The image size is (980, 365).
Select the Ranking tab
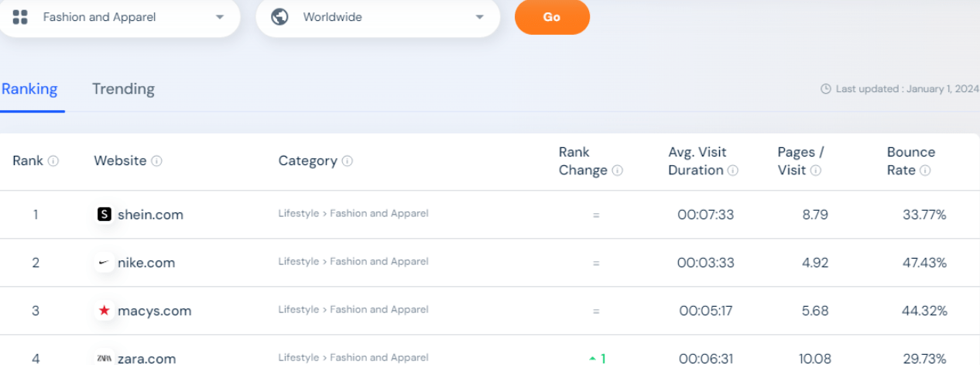coord(29,89)
